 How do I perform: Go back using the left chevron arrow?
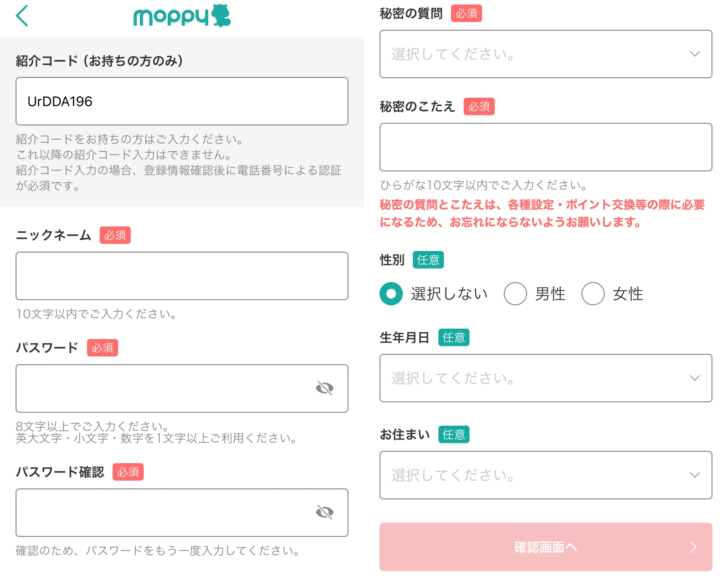(22, 16)
